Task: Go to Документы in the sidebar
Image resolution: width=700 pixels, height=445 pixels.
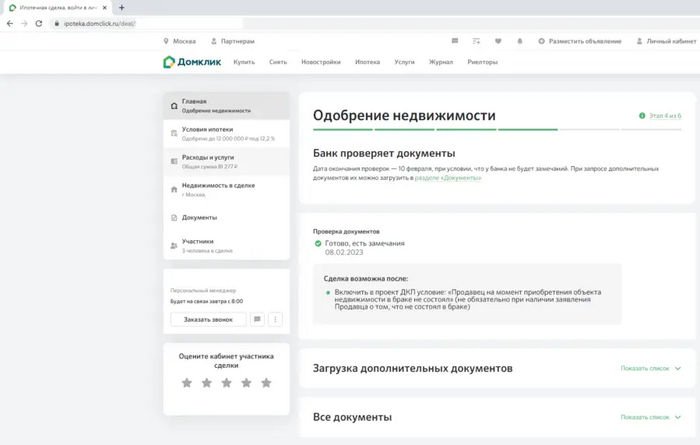Action: coord(199,217)
